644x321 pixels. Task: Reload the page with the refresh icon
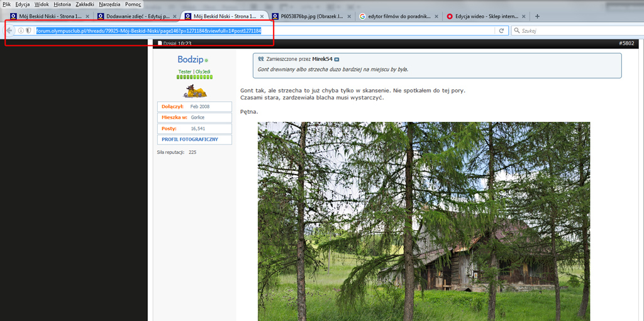click(x=501, y=30)
